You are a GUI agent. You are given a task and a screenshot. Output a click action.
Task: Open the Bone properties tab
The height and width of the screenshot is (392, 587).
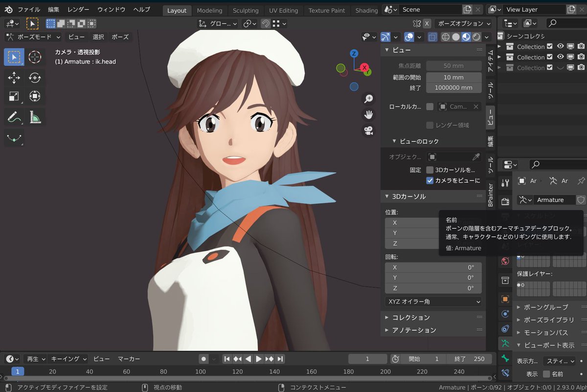(505, 359)
